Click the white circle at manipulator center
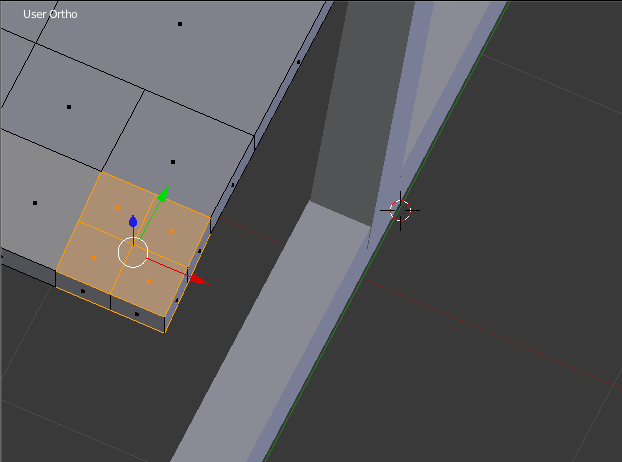The image size is (622, 462). pyautogui.click(x=133, y=252)
